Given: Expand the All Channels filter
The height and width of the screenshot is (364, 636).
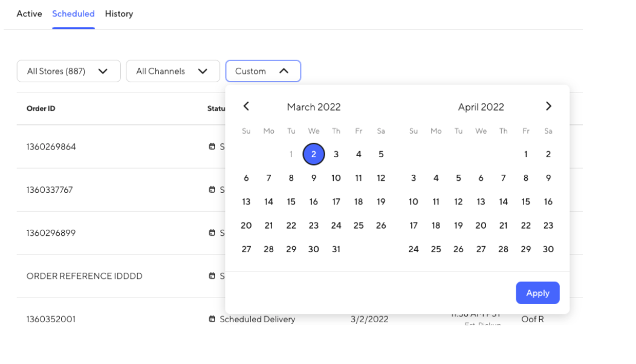Looking at the screenshot, I should point(172,71).
